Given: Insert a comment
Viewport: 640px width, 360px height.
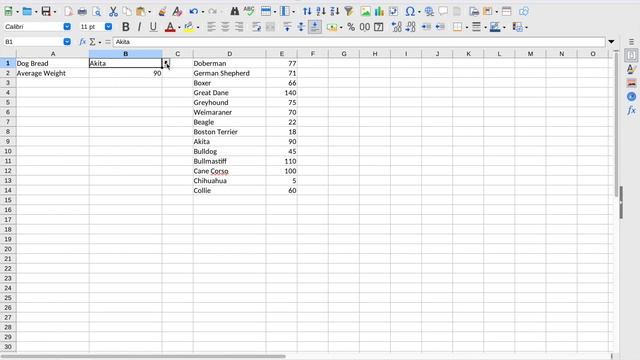Looking at the screenshot, I should (x=443, y=11).
